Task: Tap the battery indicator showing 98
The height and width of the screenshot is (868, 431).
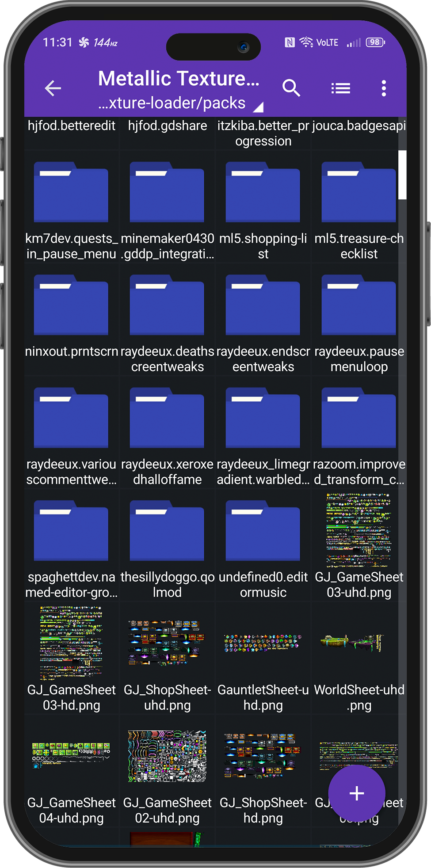Action: coord(375,42)
